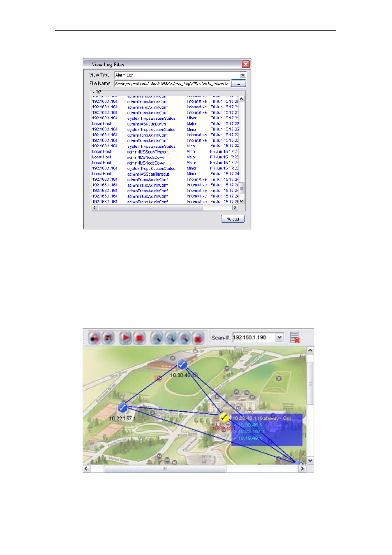This screenshot has height=555, width=392.
Task: Click the log list scroll left arrow
Action: (95, 207)
